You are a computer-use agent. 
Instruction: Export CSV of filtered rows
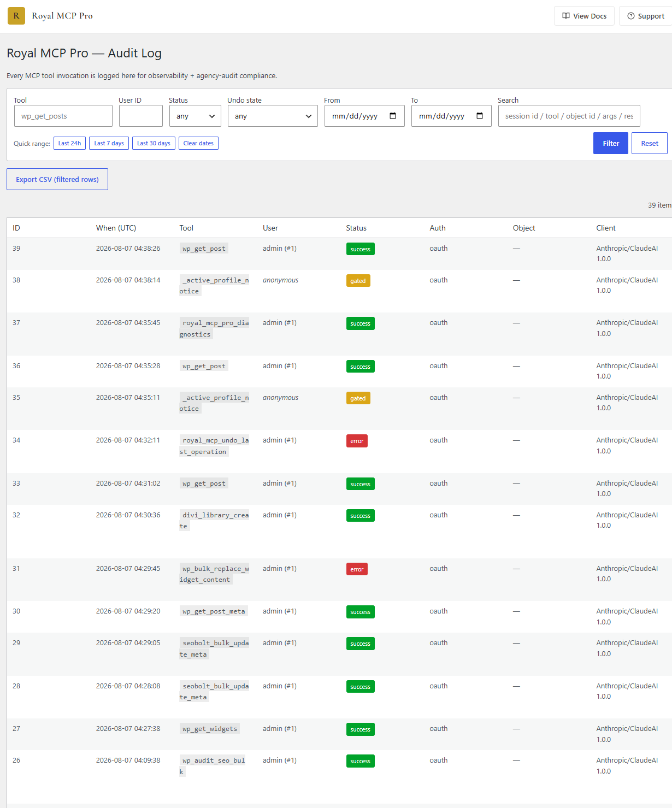coord(57,179)
